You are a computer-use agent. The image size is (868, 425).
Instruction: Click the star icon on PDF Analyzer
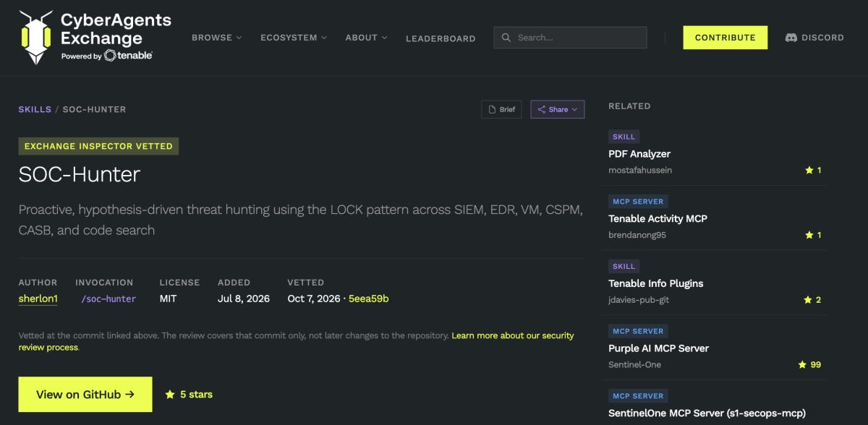tap(809, 171)
